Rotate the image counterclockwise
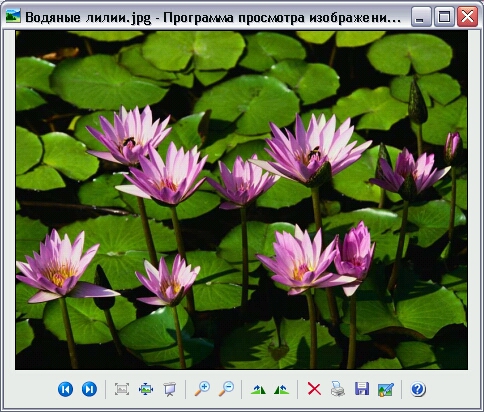The image size is (484, 412). pyautogui.click(x=282, y=389)
